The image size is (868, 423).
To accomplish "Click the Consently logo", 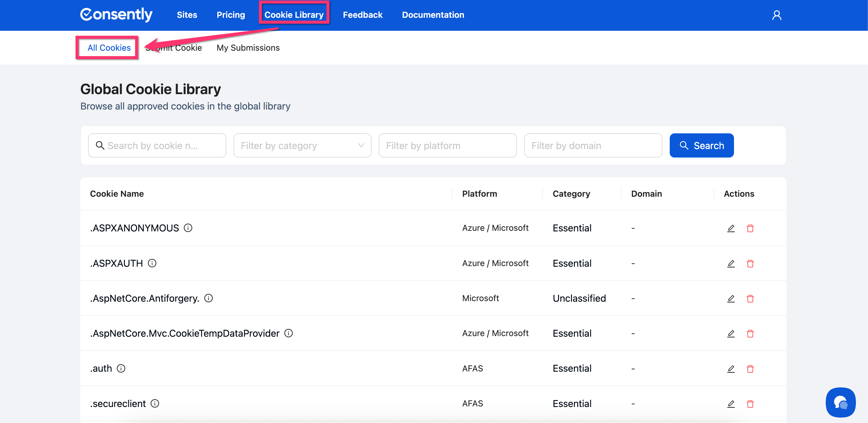I will tap(116, 14).
